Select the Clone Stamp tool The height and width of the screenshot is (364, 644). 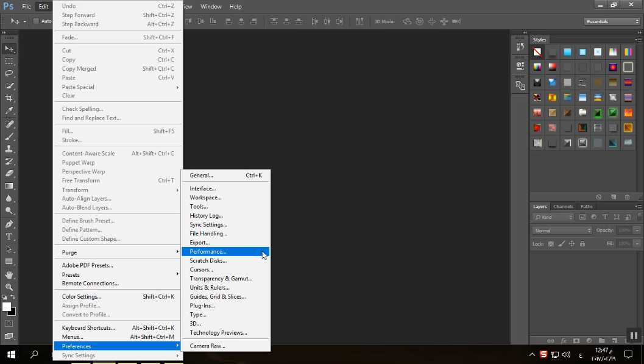point(9,149)
